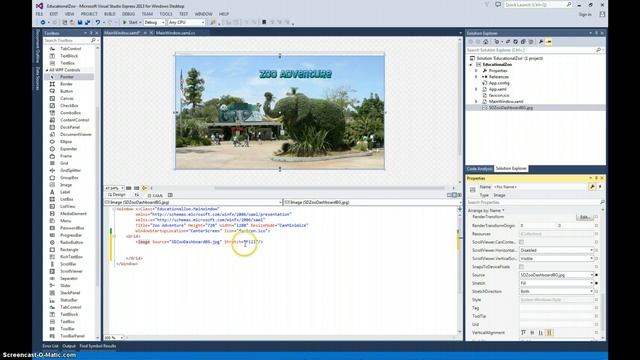
Task: Click the Edit button for RenderTransform
Action: (584, 217)
